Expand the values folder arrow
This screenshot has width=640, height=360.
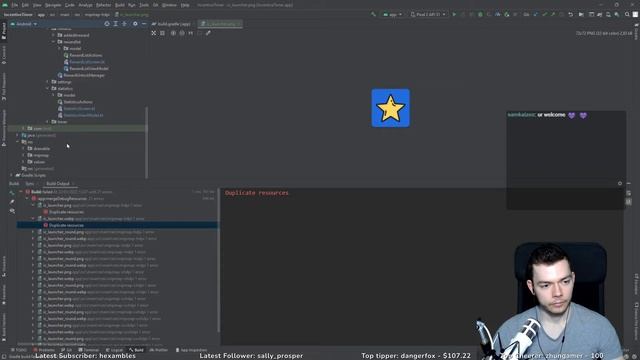pyautogui.click(x=23, y=162)
